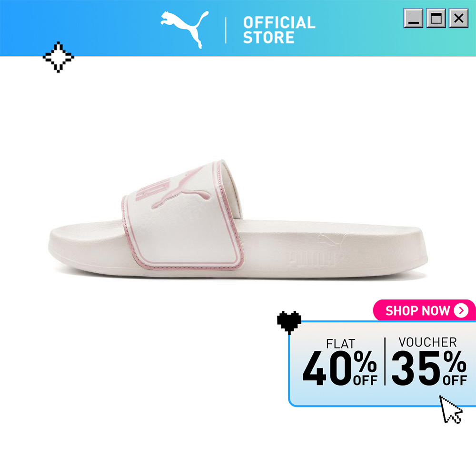Maximize the retro window
Viewport: 476px width, 476px height.
tap(436, 18)
